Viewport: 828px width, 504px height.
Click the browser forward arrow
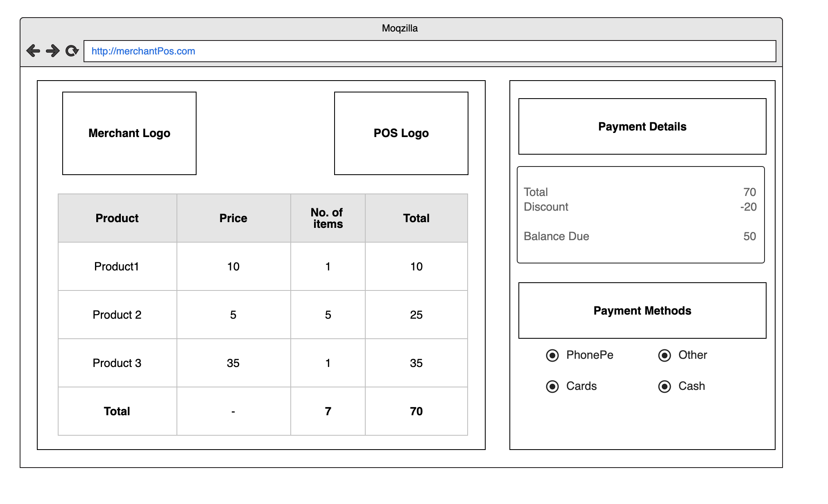click(x=52, y=51)
